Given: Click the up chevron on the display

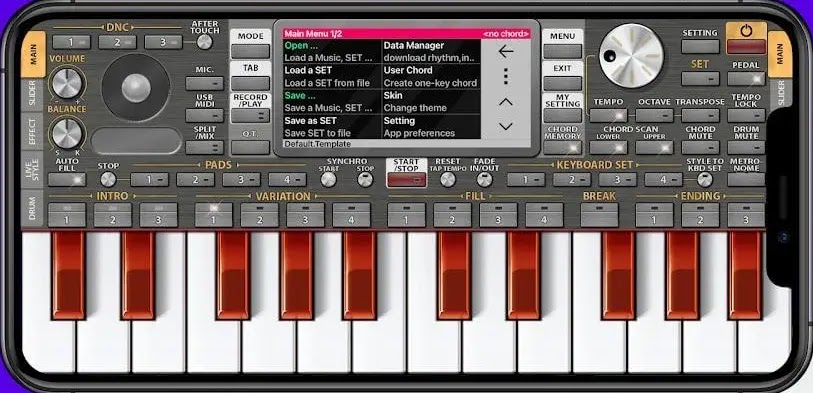Looking at the screenshot, I should pyautogui.click(x=506, y=102).
